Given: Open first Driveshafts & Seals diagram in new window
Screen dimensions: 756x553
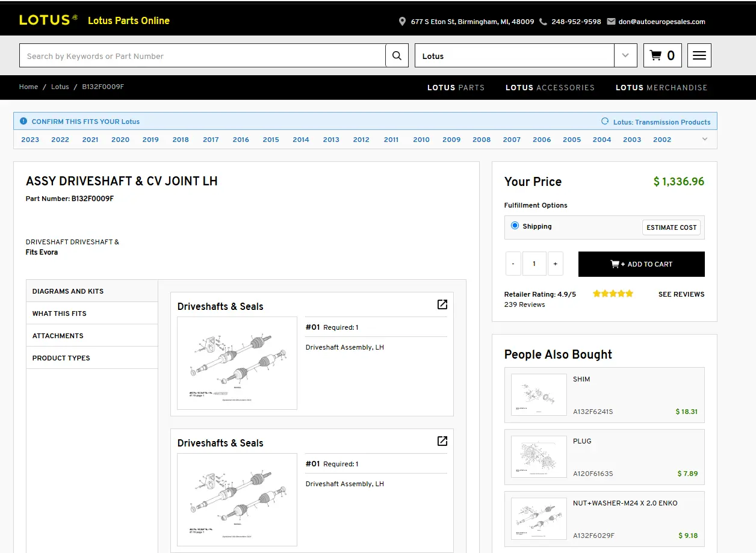Looking at the screenshot, I should point(442,304).
